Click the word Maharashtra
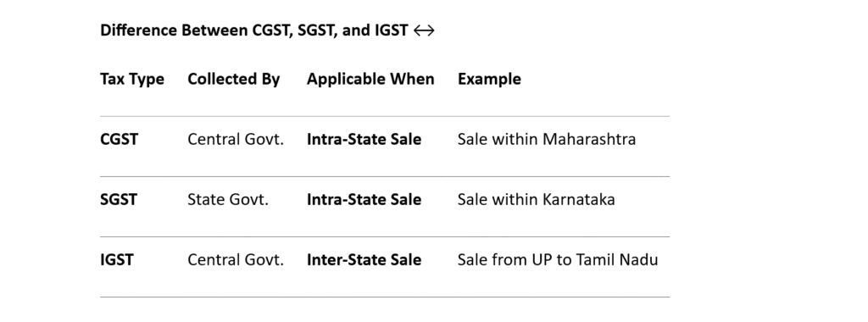 [589, 140]
